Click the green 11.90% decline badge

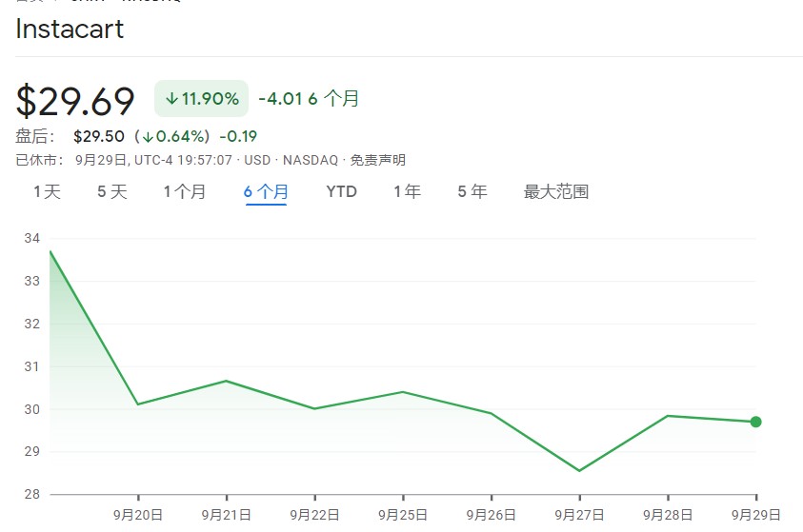(201, 99)
